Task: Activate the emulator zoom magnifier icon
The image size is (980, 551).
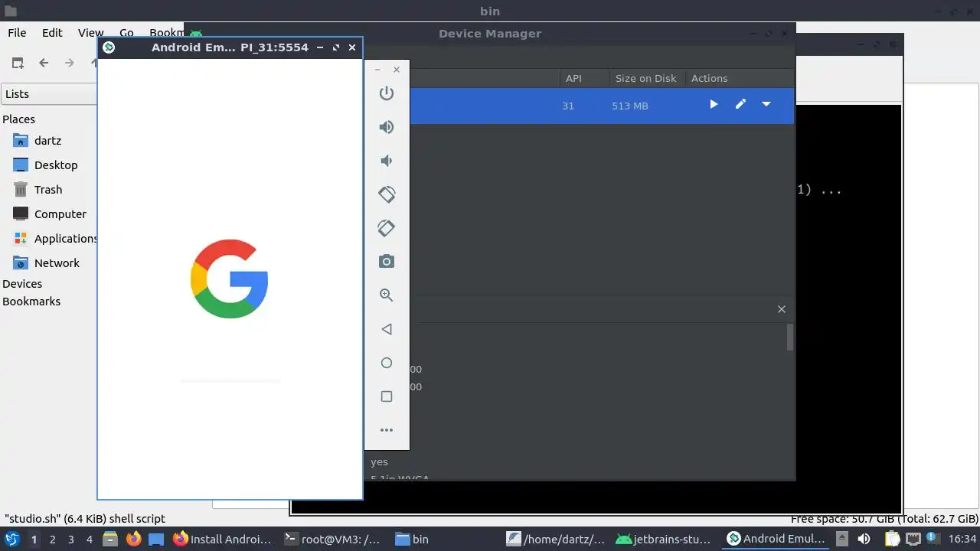Action: [x=387, y=295]
